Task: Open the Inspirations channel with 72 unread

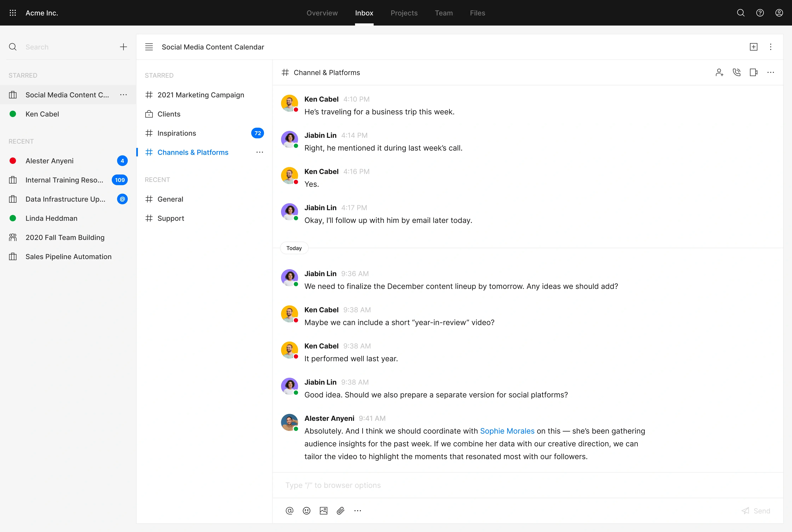Action: click(x=177, y=133)
